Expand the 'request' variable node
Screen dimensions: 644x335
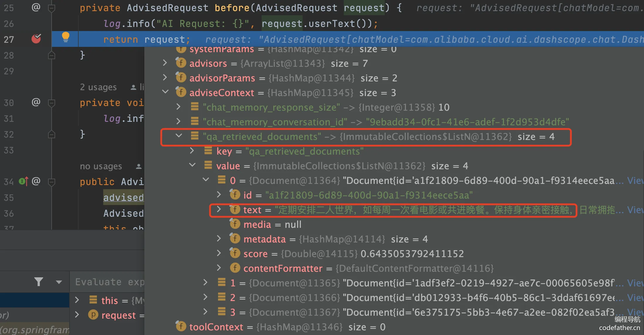pos(77,315)
